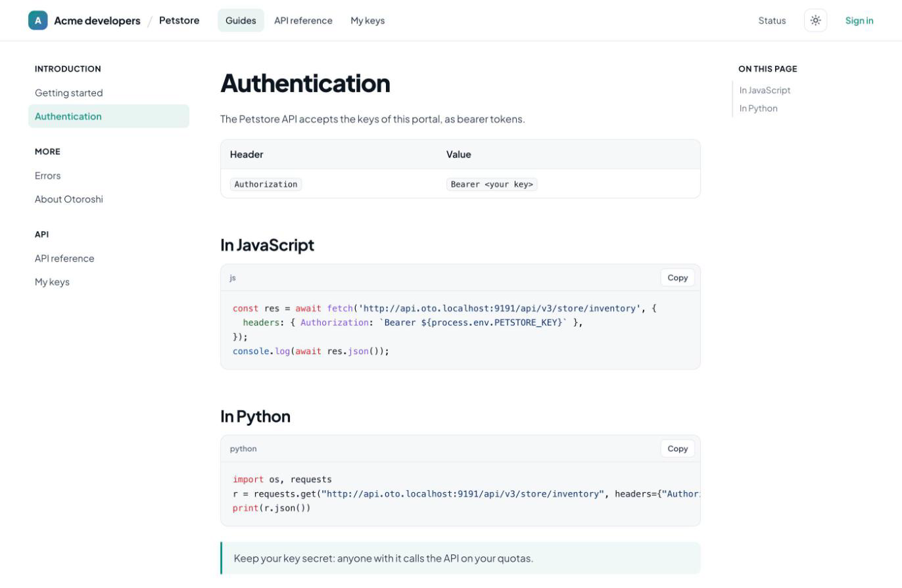This screenshot has width=902, height=588.
Task: Click the 'import os, requests' code line
Action: (282, 480)
